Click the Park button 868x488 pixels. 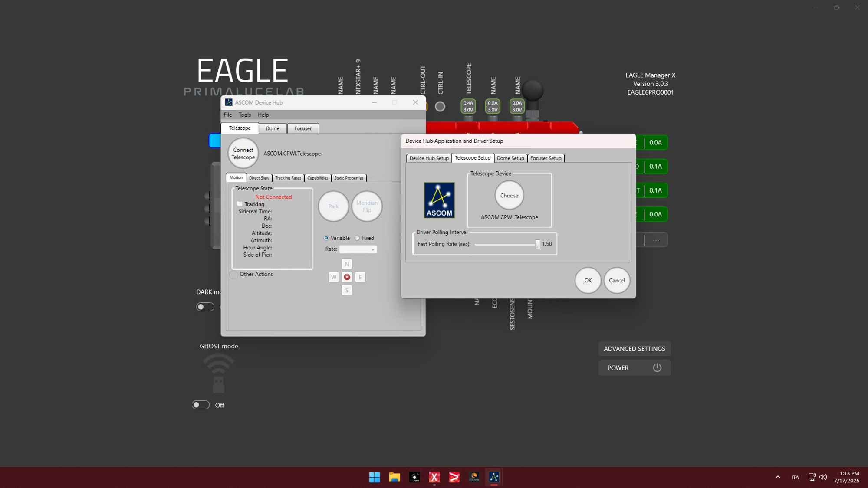[333, 206]
